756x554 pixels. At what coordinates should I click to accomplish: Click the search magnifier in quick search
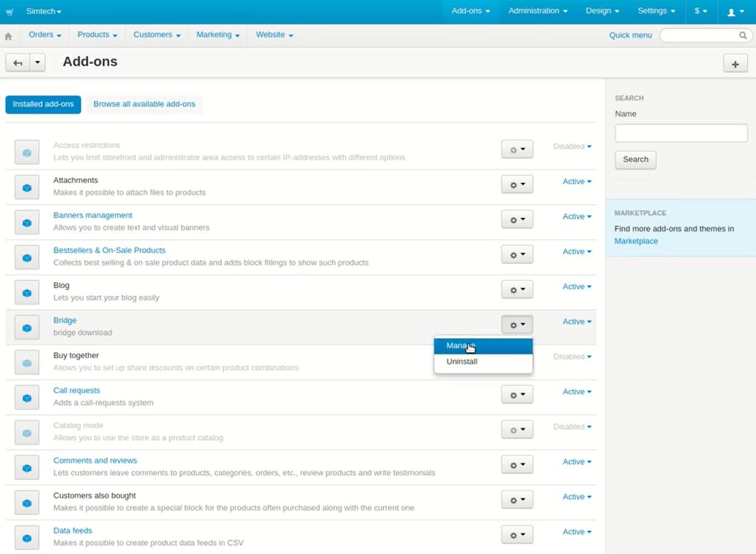point(743,35)
